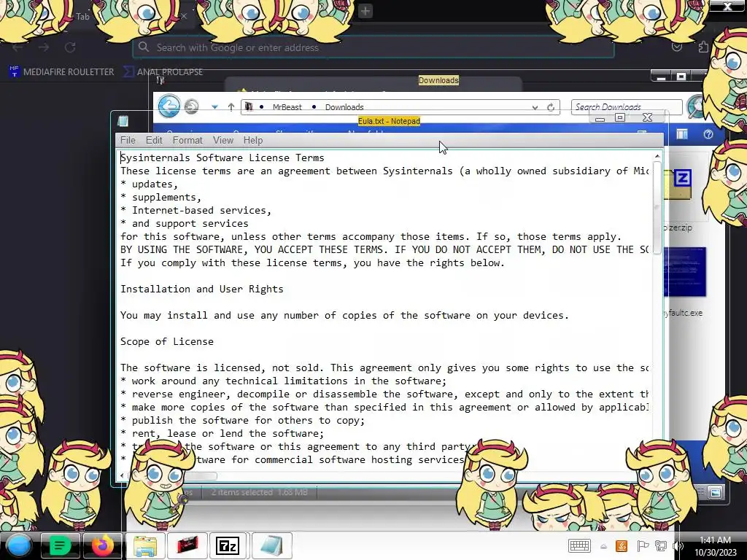Open the network tray icon
This screenshot has width=747, height=560.
point(661,546)
